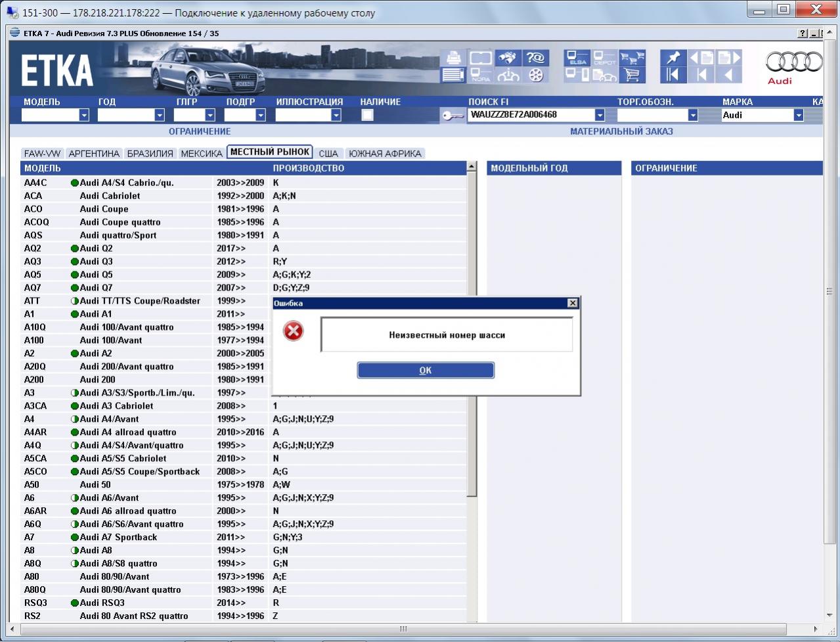Open the parts list view icon
The width and height of the screenshot is (840, 642).
(453, 75)
